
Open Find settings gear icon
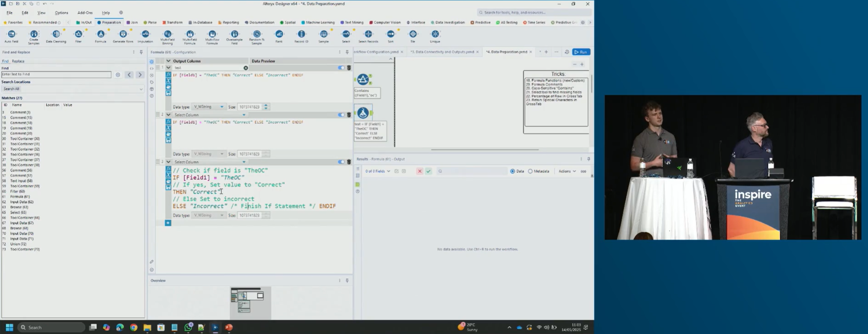tap(118, 75)
